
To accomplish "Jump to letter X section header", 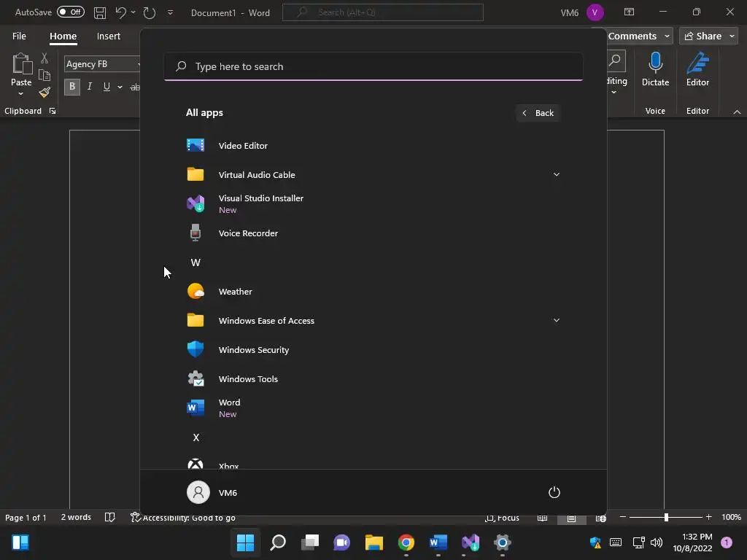I will 196,437.
